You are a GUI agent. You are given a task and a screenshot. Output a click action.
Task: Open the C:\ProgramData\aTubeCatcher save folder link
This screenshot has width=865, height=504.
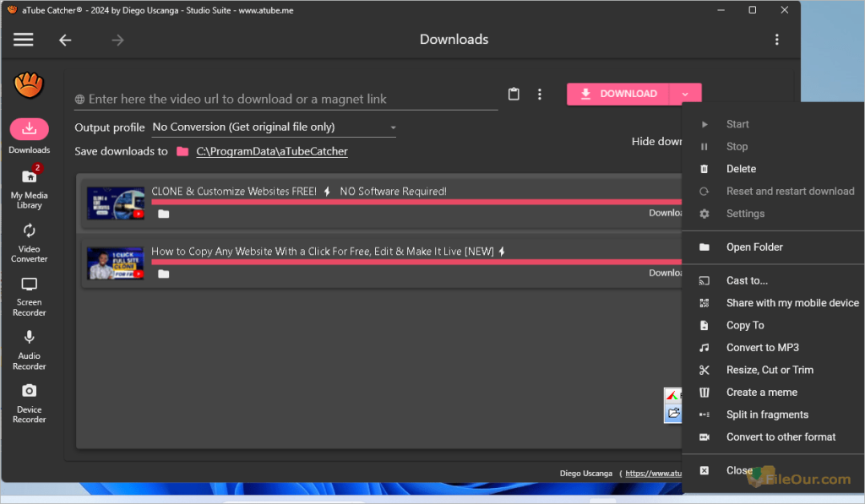[272, 151]
